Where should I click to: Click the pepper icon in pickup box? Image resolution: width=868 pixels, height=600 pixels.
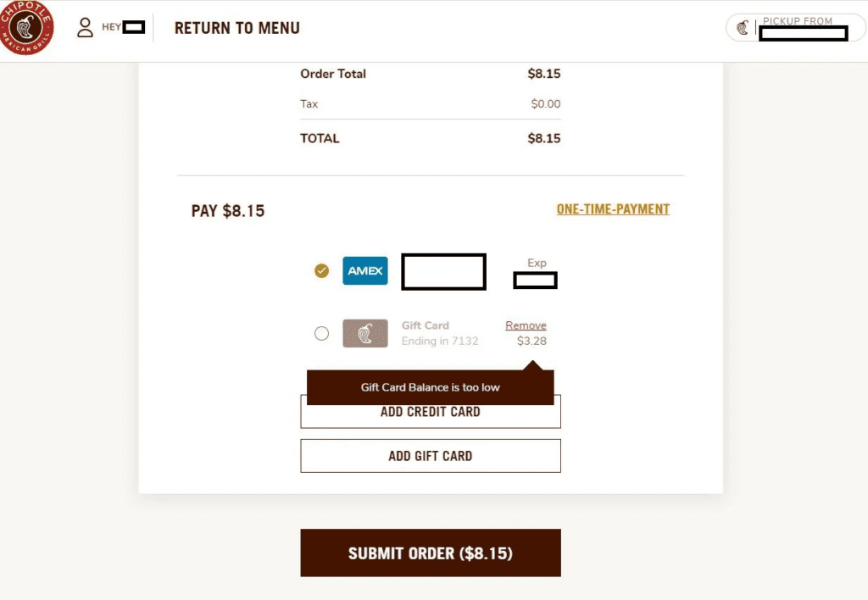coord(743,28)
